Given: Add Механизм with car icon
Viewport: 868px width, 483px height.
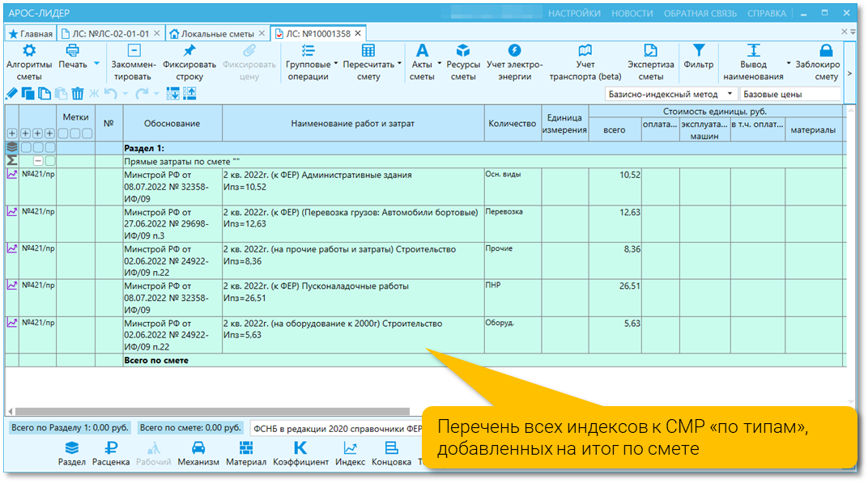Looking at the screenshot, I should [x=198, y=454].
